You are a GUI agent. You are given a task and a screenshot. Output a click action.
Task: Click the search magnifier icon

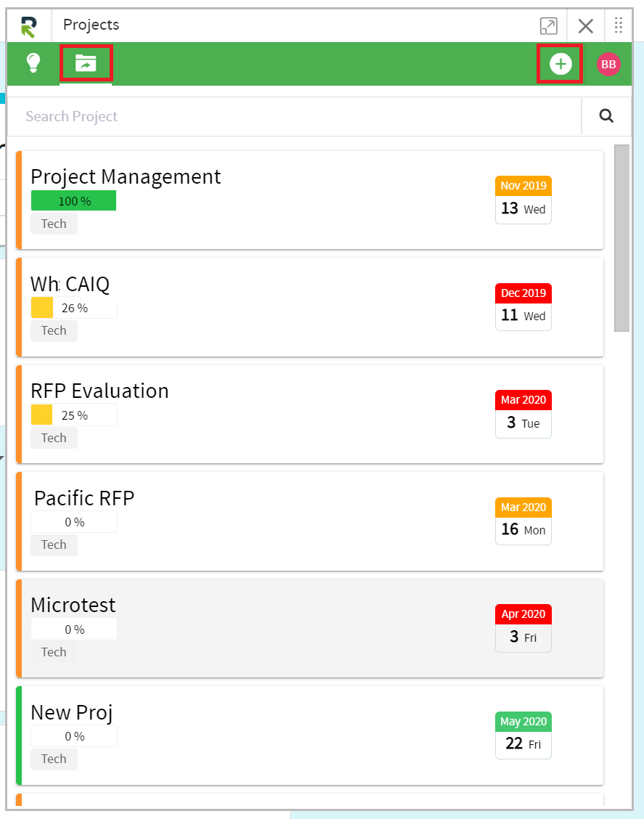[x=606, y=115]
